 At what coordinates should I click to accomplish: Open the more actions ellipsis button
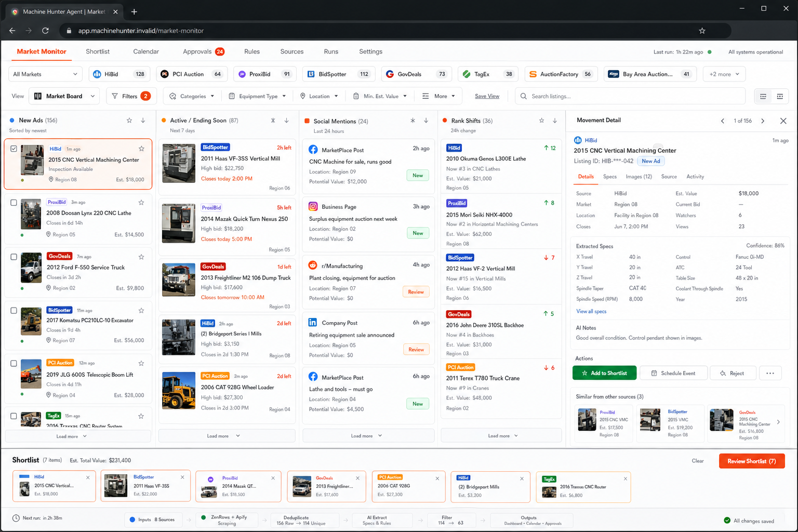click(x=770, y=373)
